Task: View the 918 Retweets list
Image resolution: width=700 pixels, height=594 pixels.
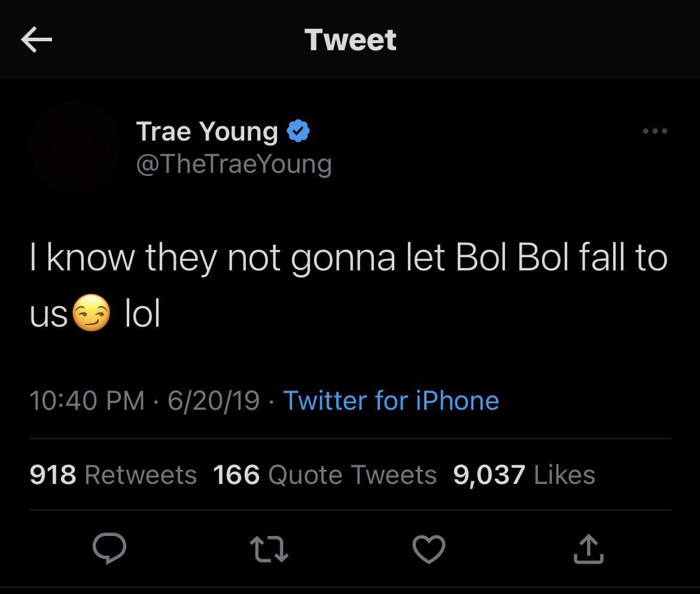Action: pyautogui.click(x=113, y=475)
